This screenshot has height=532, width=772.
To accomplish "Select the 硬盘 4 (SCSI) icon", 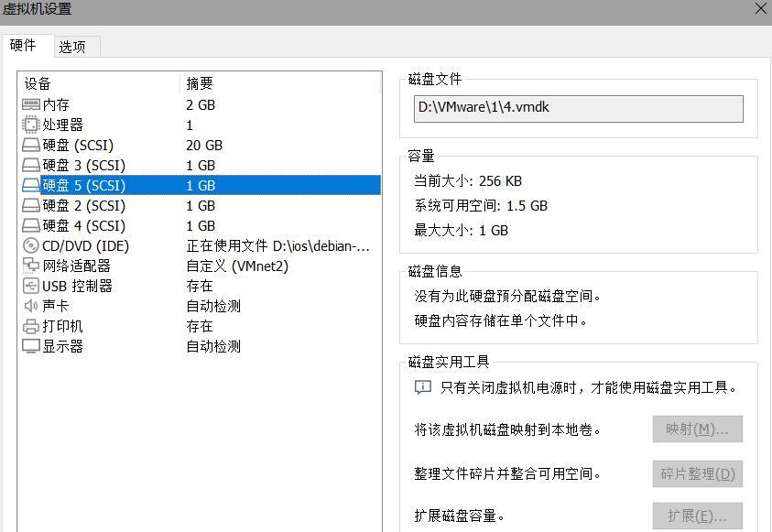I will [x=30, y=225].
